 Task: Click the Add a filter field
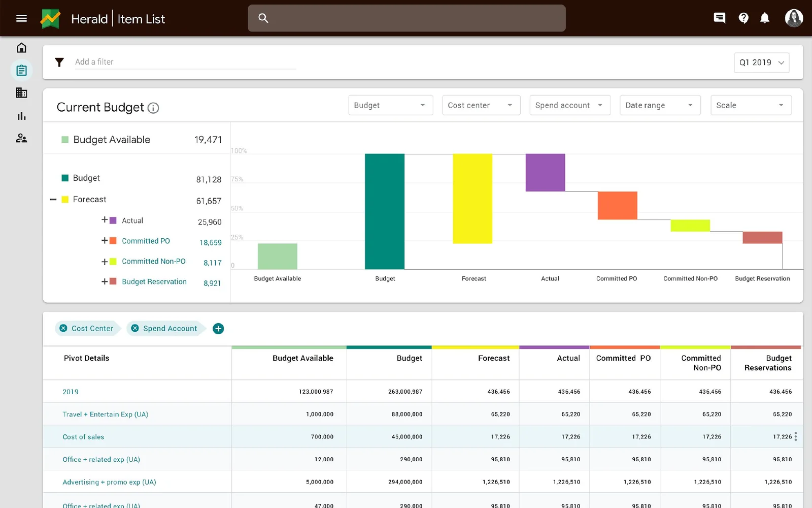pyautogui.click(x=185, y=62)
